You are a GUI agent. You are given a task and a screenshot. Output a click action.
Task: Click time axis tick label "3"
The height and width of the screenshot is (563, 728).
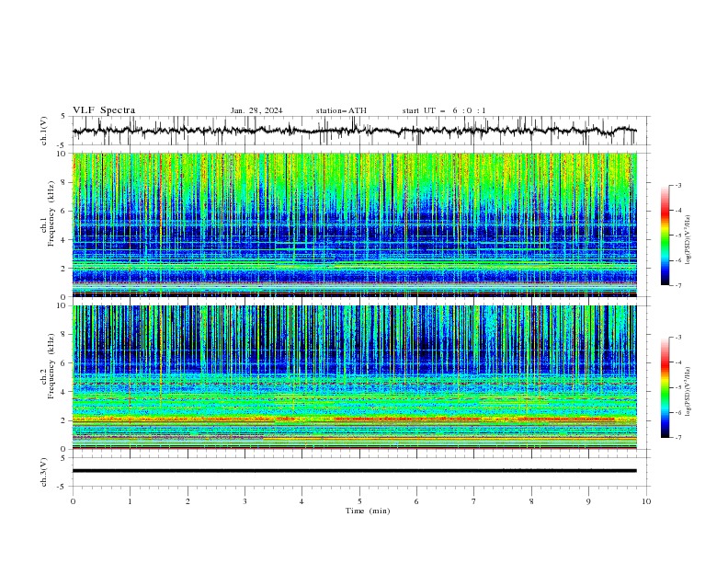(x=245, y=501)
